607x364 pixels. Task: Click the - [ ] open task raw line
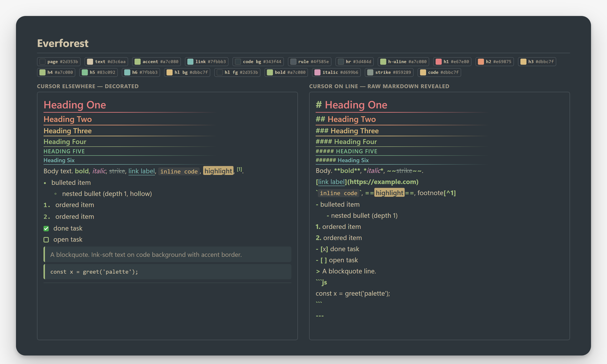337,260
